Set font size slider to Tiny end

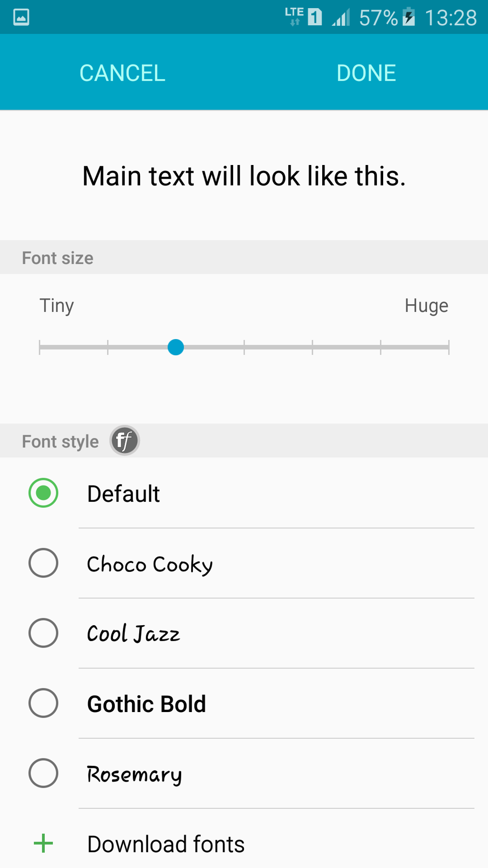point(40,347)
